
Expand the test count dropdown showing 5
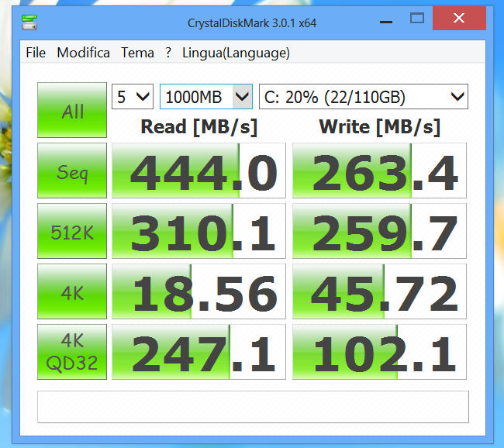(133, 96)
